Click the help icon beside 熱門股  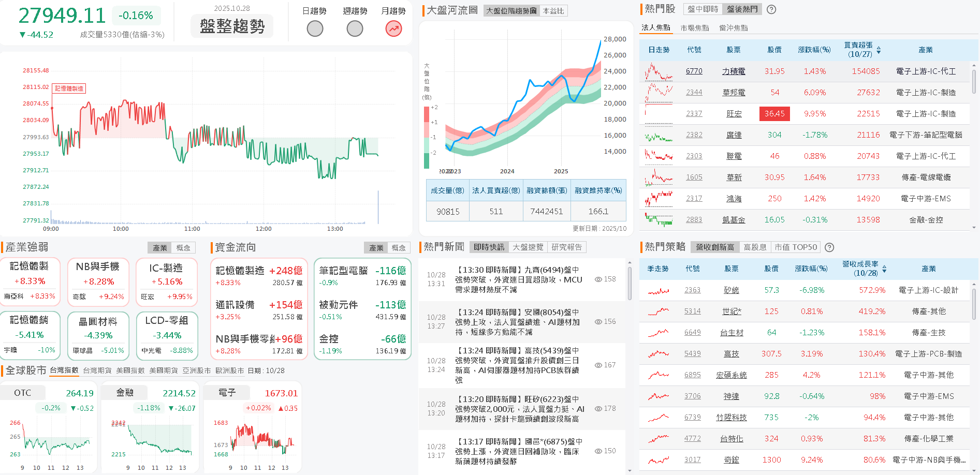[x=771, y=9]
